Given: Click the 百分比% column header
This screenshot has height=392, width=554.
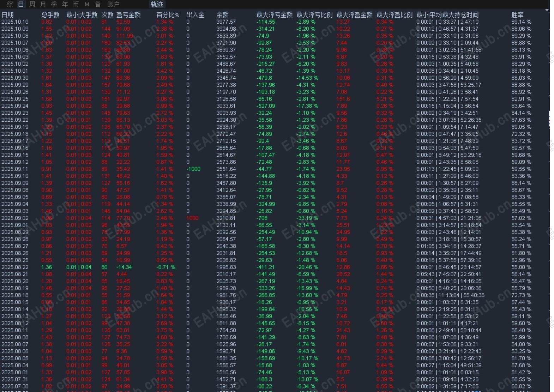Looking at the screenshot, I should pyautogui.click(x=168, y=15).
